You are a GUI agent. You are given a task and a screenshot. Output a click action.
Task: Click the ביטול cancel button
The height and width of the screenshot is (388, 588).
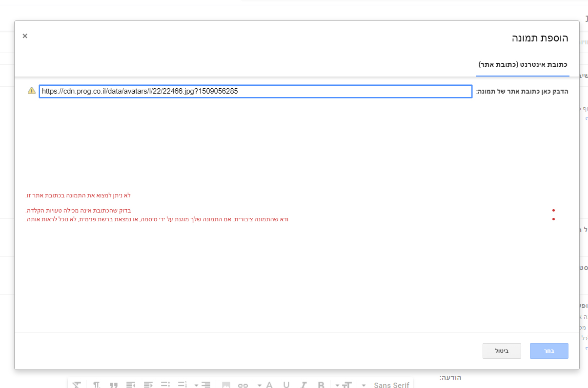[502, 351]
